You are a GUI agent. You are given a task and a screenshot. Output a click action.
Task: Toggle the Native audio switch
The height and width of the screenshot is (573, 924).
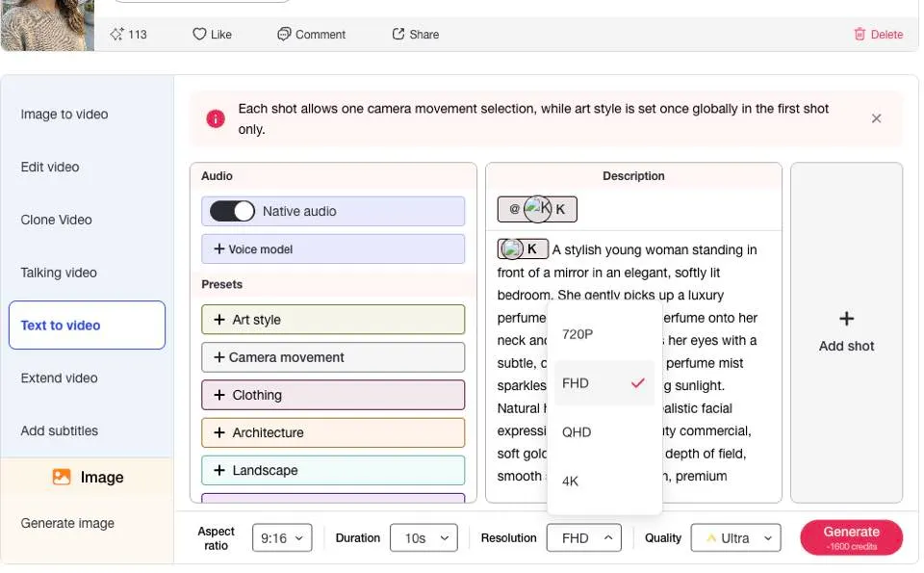232,211
